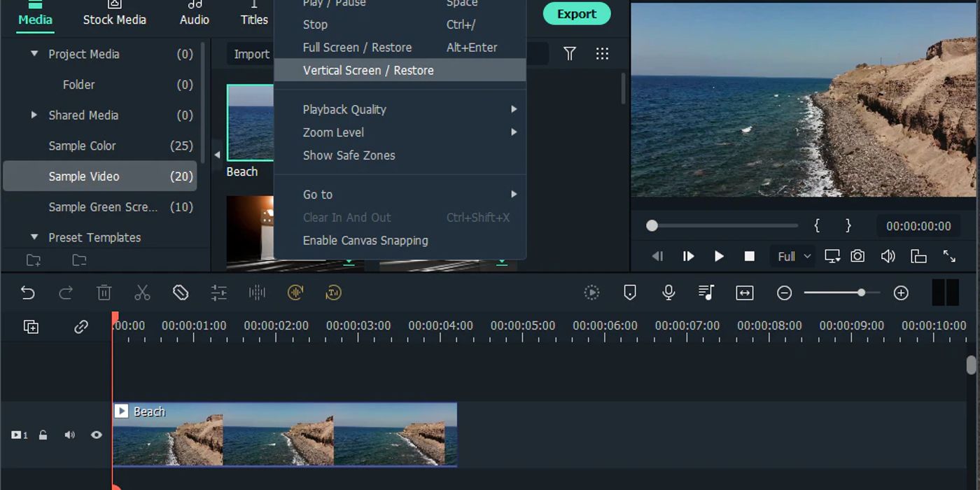The image size is (980, 490).
Task: Open the record voiceover microphone
Action: click(x=668, y=293)
